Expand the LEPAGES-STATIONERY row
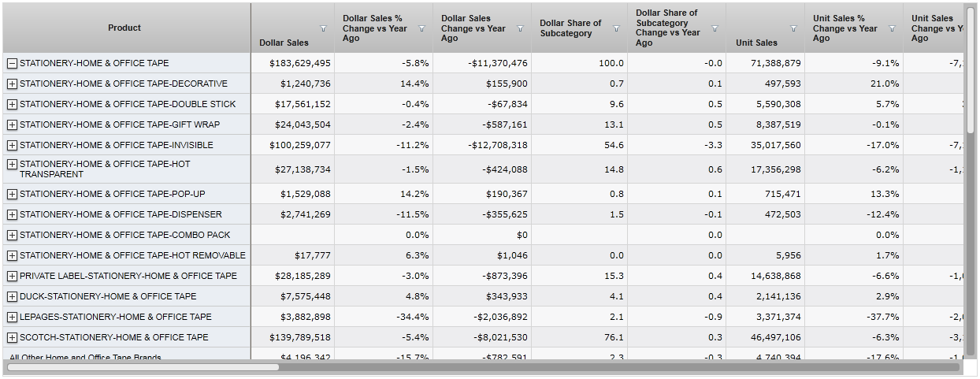Screen dimensions: 980x379 pyautogui.click(x=12, y=317)
